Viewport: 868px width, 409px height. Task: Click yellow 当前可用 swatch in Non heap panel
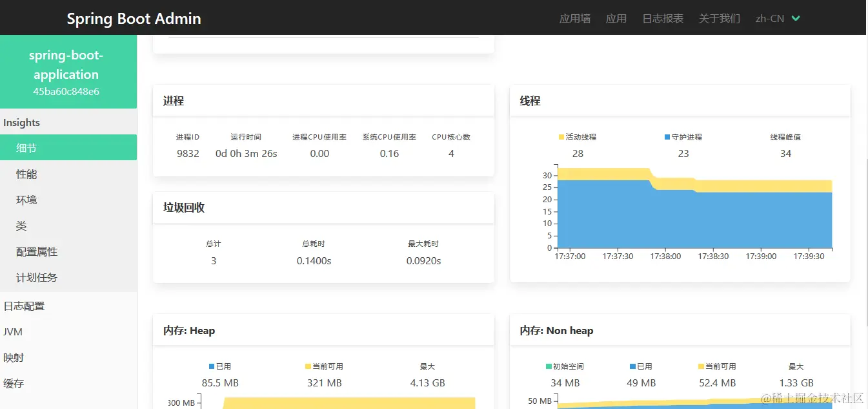[701, 366]
